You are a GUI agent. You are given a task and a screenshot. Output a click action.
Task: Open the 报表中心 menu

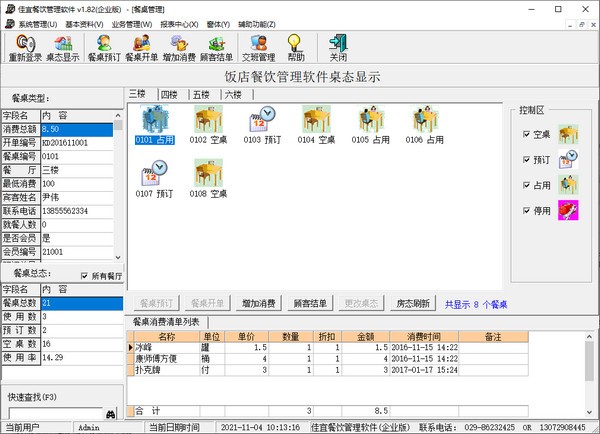click(x=180, y=23)
